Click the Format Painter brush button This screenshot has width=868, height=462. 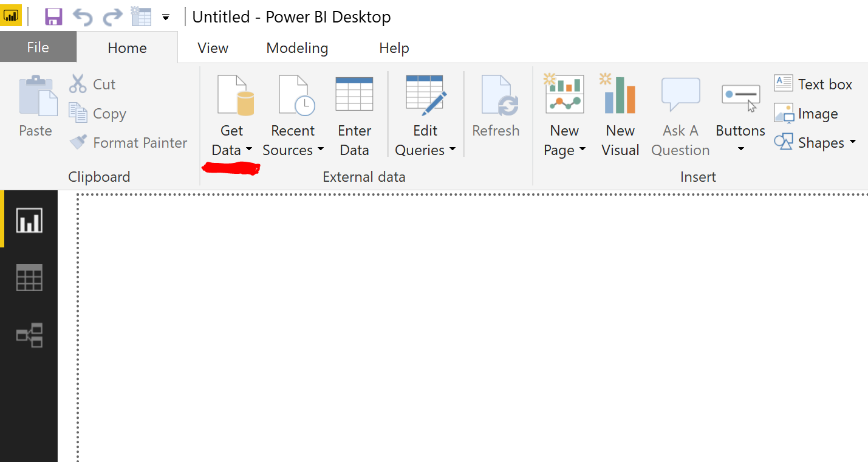coord(128,143)
